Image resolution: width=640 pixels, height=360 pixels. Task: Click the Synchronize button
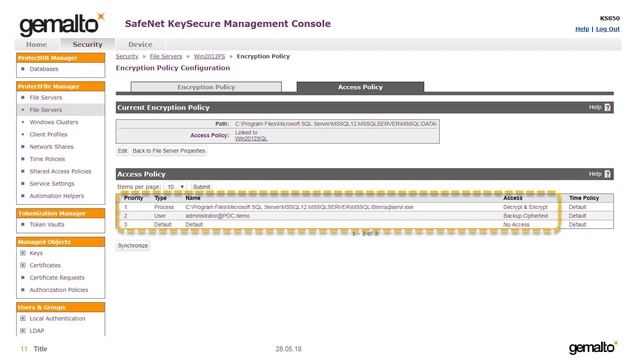133,246
